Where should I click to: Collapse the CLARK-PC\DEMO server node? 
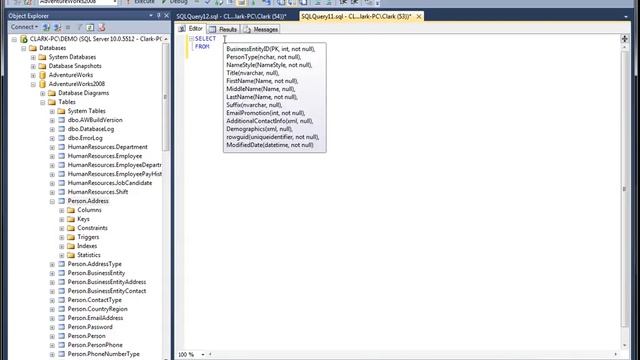coord(14,39)
